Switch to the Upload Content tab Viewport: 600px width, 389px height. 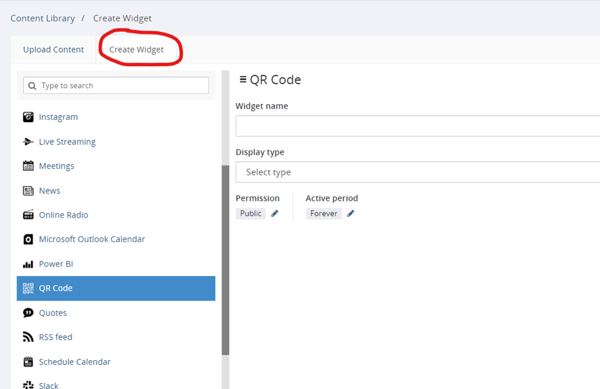(54, 50)
